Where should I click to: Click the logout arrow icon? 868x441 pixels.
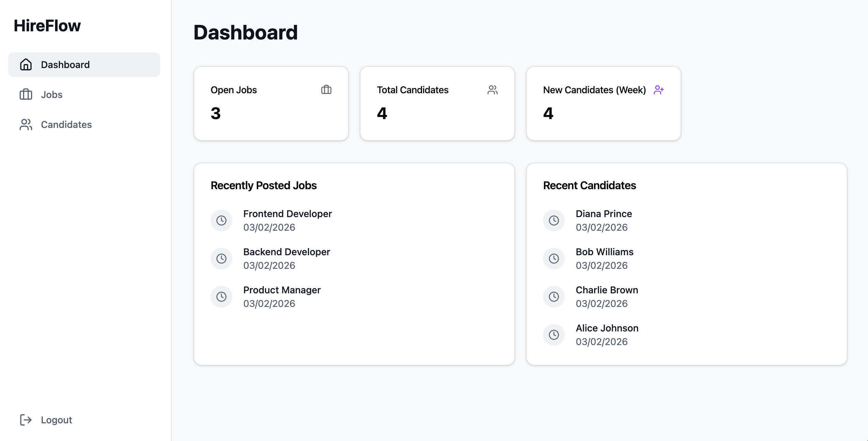(x=26, y=420)
